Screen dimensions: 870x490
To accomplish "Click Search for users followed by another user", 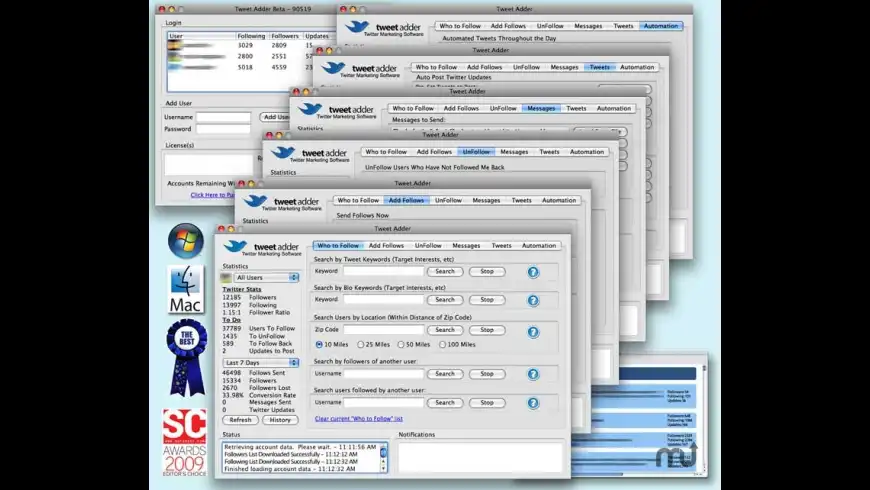I will click(x=445, y=403).
